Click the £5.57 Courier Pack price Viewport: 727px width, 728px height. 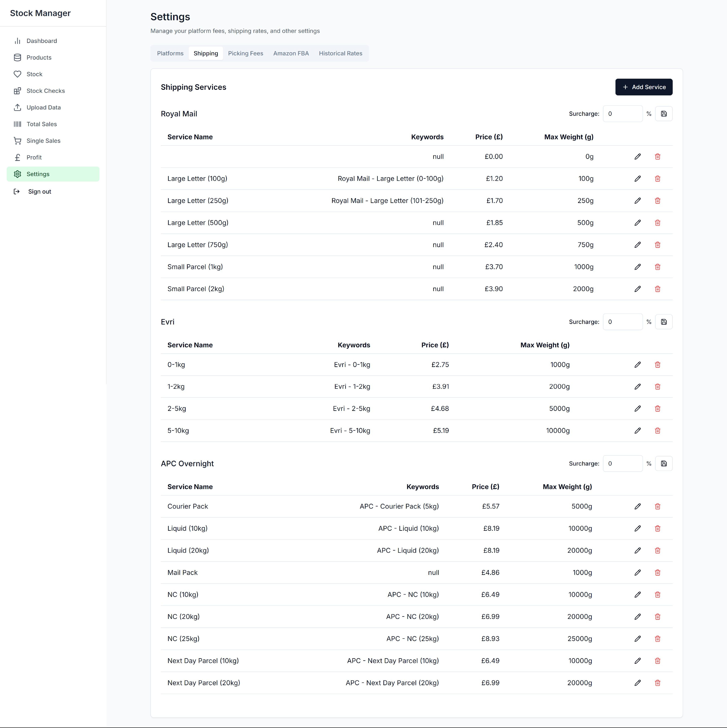(491, 506)
